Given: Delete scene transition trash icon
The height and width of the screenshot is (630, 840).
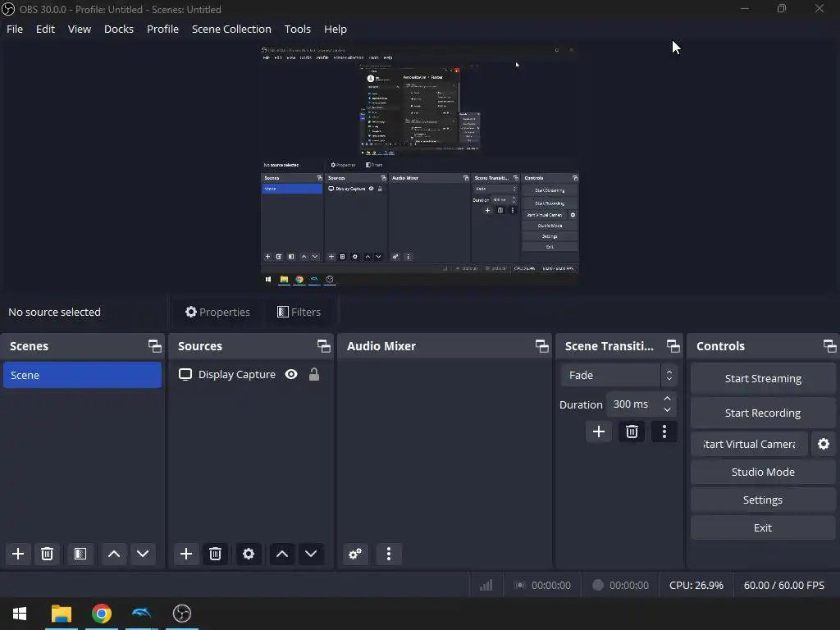Looking at the screenshot, I should 632,431.
